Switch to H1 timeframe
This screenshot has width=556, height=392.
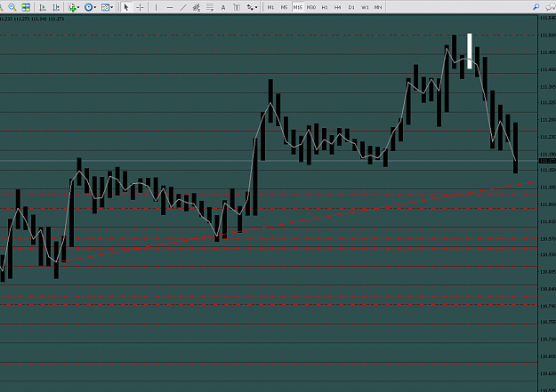click(325, 7)
